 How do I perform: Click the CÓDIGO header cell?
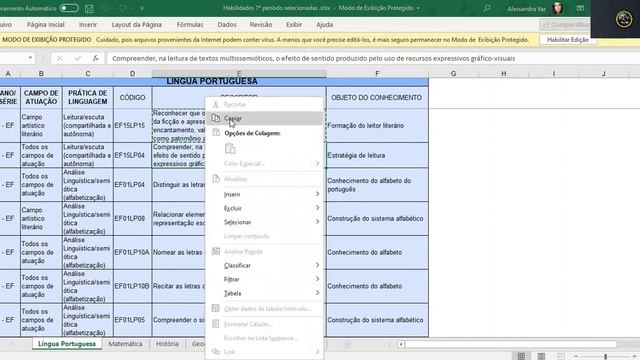(132, 97)
